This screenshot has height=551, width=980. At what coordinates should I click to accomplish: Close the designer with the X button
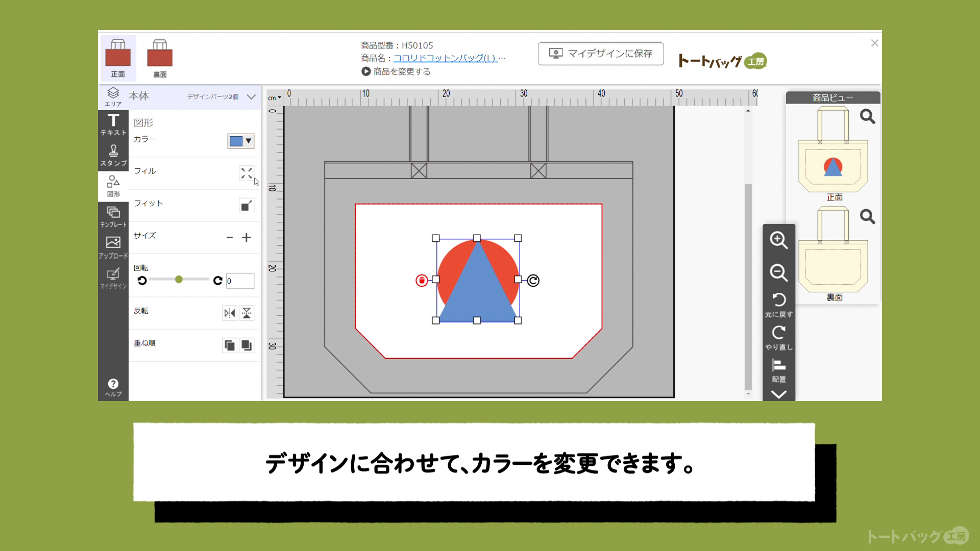[874, 43]
